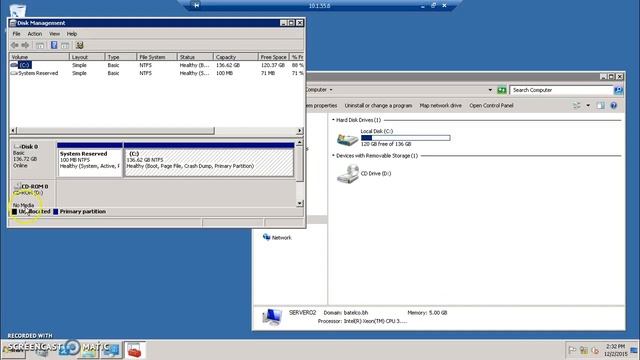Click the Action Center flag tray icon

pyautogui.click(x=572, y=350)
